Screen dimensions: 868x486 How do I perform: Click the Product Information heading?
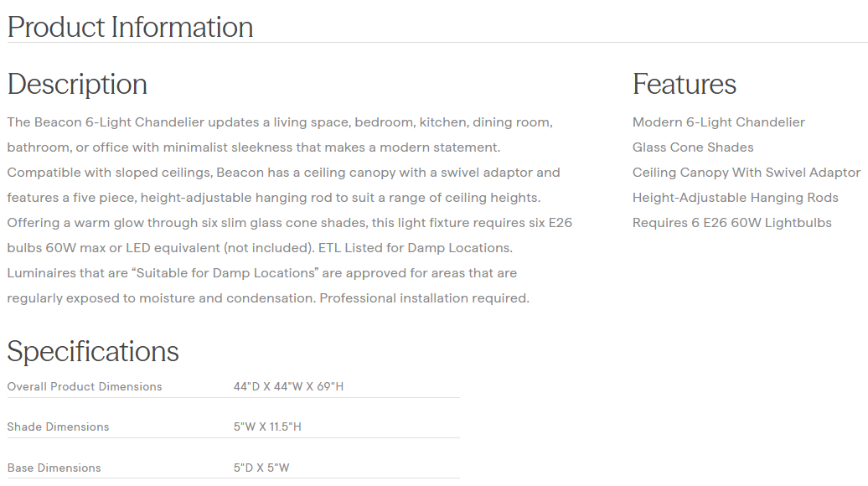[x=130, y=27]
